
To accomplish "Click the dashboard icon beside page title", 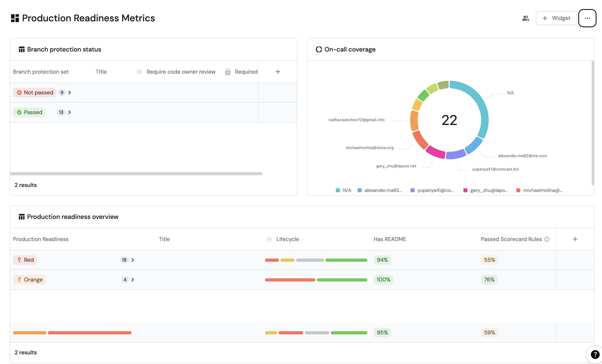I will click(x=15, y=18).
